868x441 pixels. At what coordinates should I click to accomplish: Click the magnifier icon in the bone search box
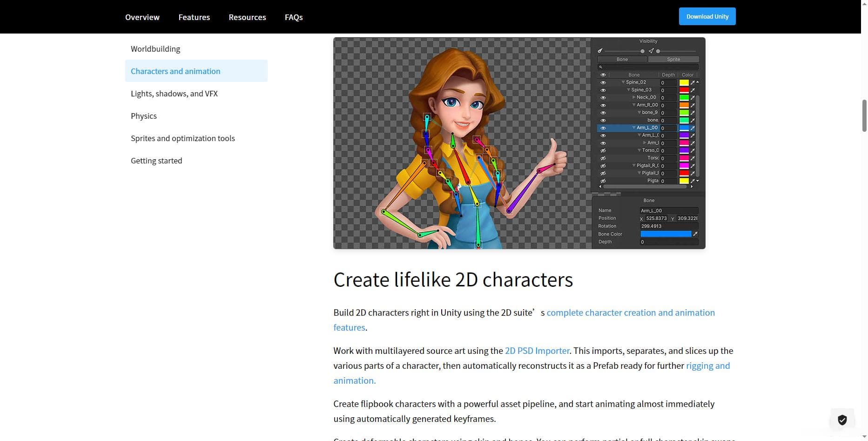pyautogui.click(x=600, y=67)
